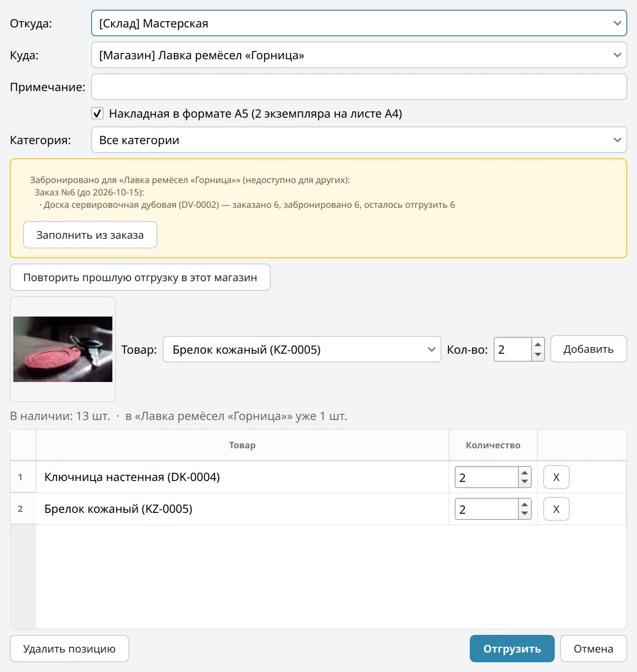This screenshot has width=637, height=672.
Task: Toggle the A5 invoice format checkbox
Action: coord(97,114)
